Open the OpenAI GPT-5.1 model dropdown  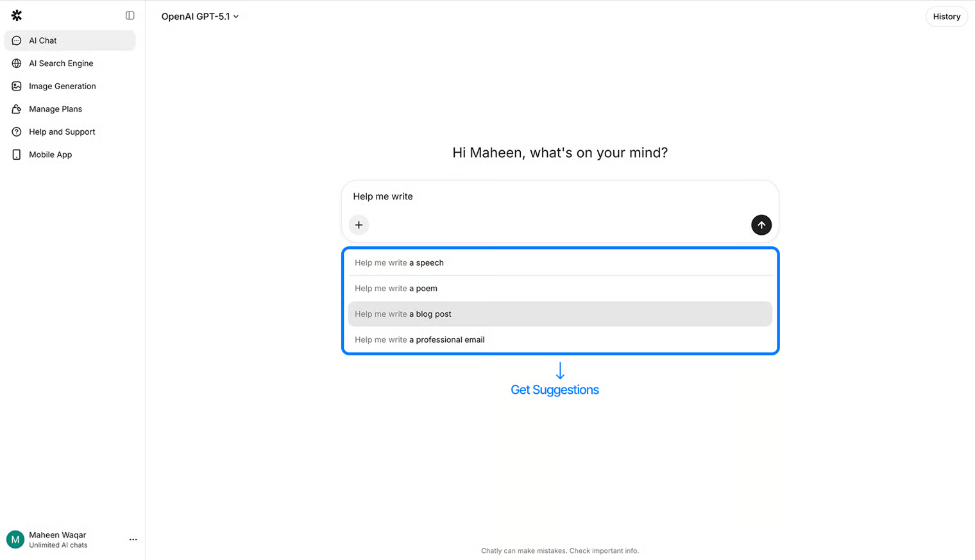(x=199, y=17)
